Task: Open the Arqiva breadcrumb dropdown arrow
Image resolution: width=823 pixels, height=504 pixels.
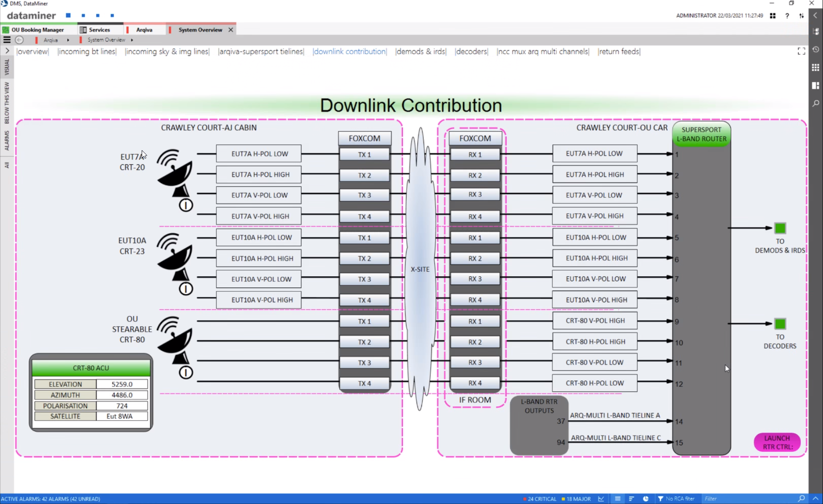Action: [x=68, y=40]
